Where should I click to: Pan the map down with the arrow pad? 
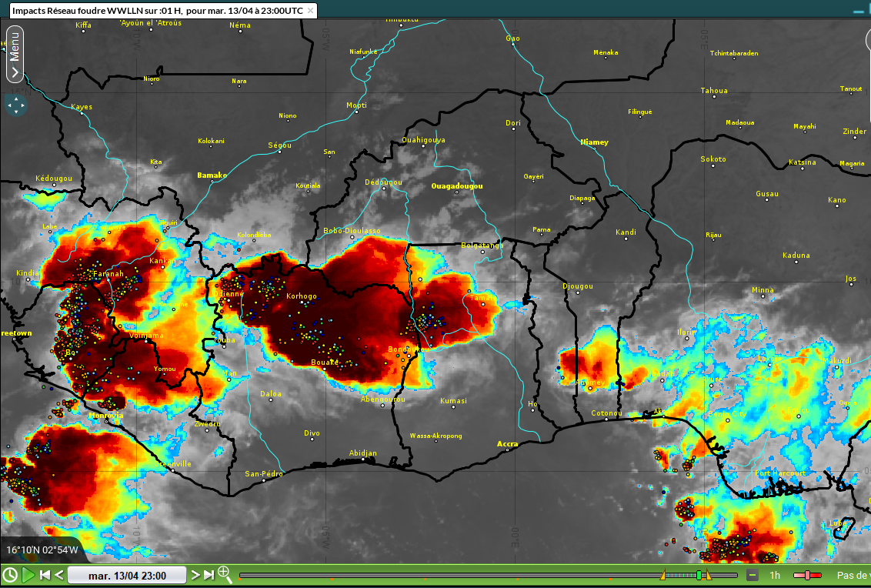click(x=16, y=112)
